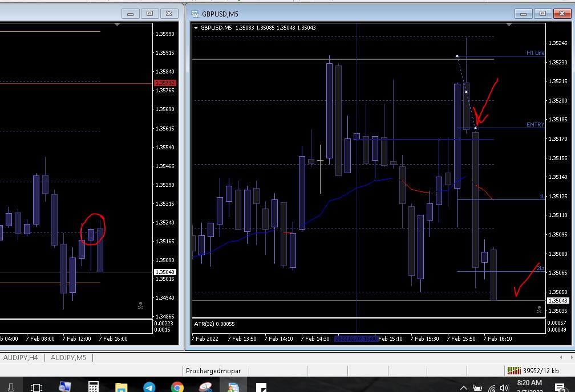Select the H1 Line label
The height and width of the screenshot is (392, 575).
pyautogui.click(x=536, y=53)
